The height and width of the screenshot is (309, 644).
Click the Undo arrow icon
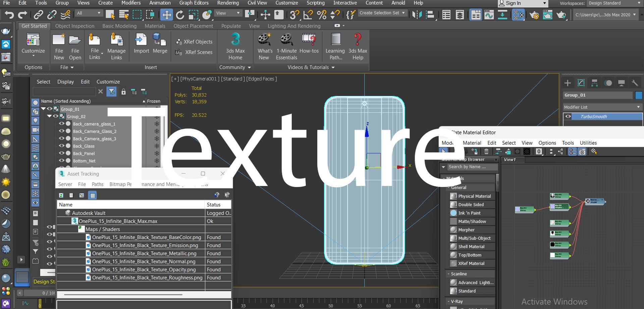[x=9, y=15]
